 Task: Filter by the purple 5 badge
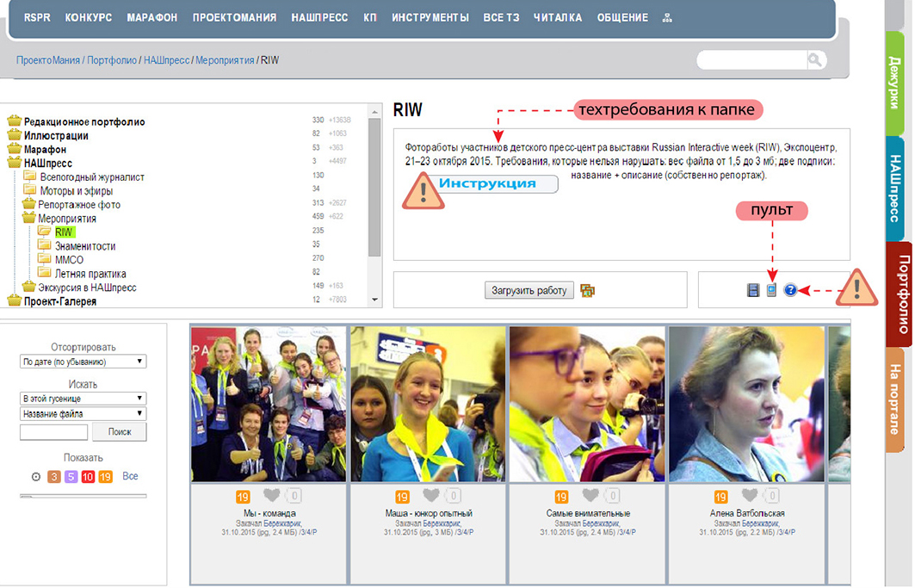point(71,477)
